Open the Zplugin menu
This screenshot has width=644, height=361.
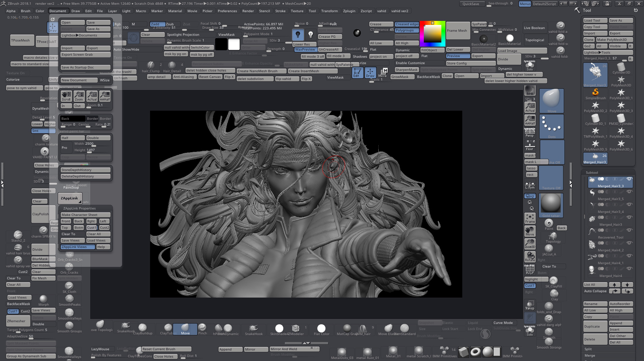pyautogui.click(x=349, y=11)
